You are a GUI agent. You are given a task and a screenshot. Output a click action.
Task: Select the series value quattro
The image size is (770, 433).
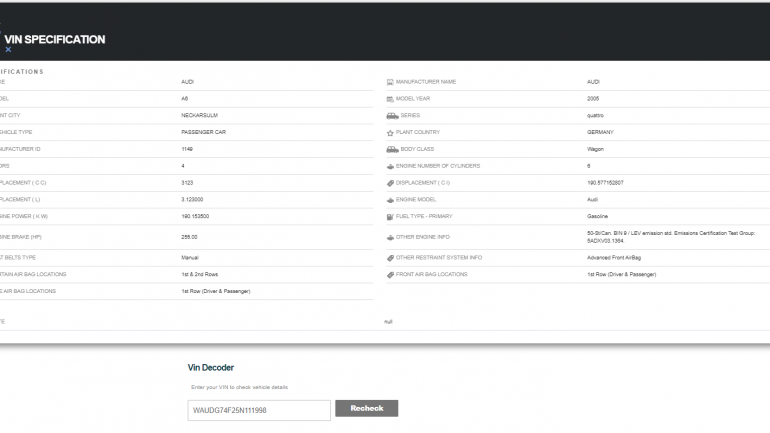595,115
